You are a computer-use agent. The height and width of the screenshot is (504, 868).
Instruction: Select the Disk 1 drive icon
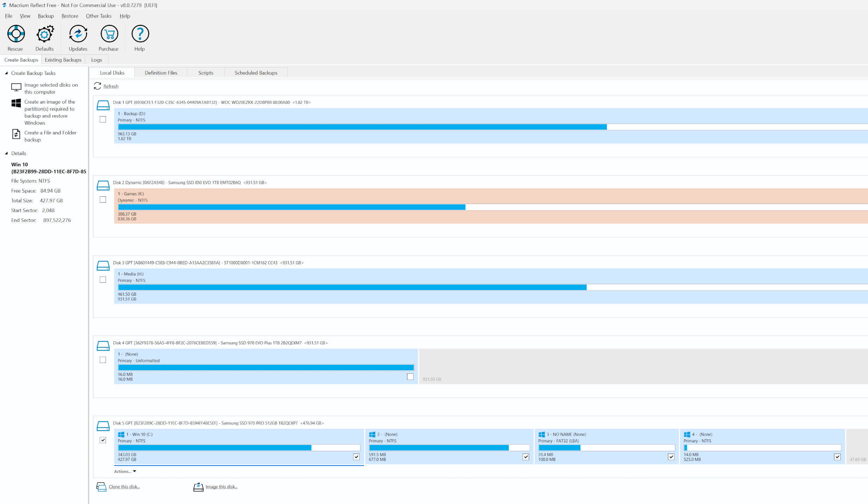tap(103, 105)
